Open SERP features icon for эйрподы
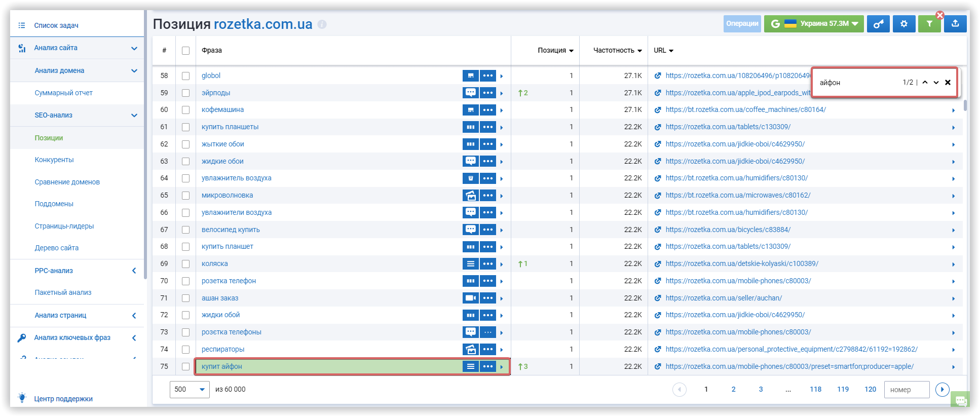This screenshot has height=417, width=980. pyautogui.click(x=471, y=93)
